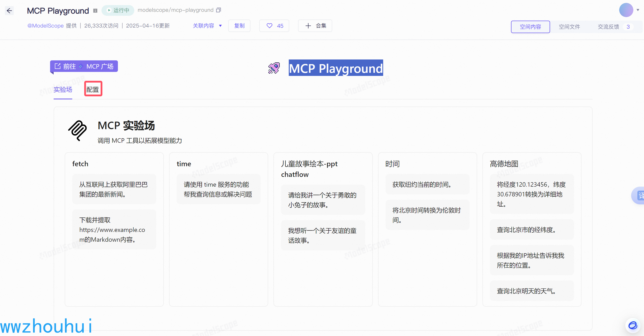Click the MCP 实验场 logo icon
This screenshot has height=336, width=644.
(77, 131)
